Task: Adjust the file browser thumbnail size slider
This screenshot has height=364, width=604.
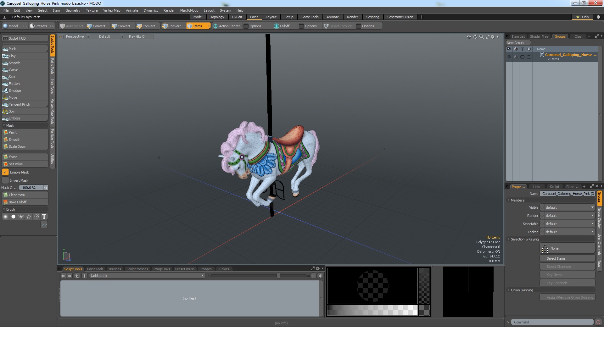Action: pos(278,276)
